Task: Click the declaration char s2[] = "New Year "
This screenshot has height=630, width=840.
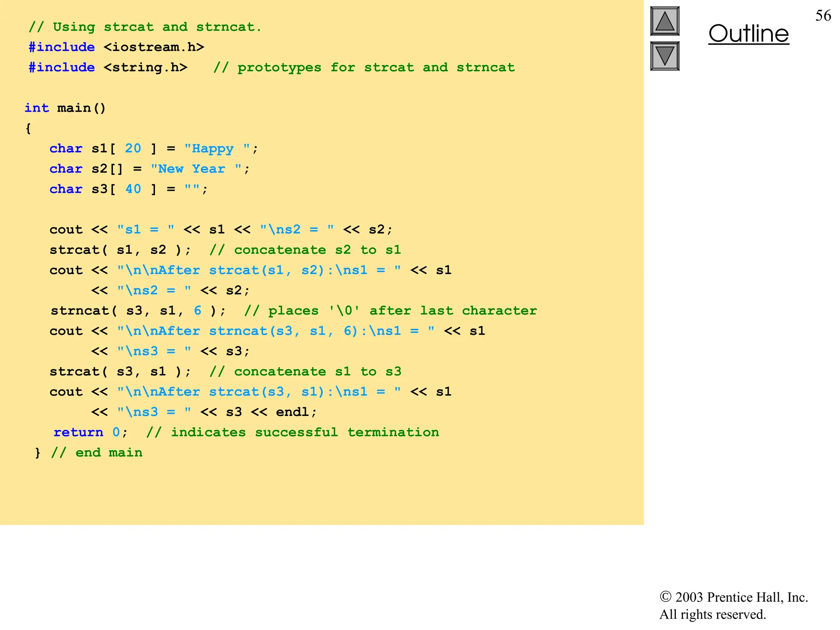Action: (x=150, y=169)
